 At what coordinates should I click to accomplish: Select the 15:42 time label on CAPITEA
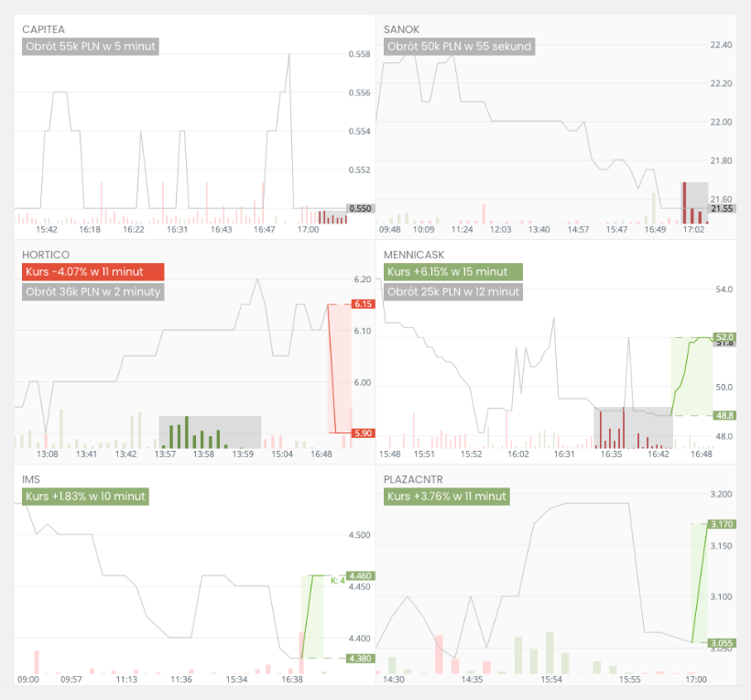(47, 229)
